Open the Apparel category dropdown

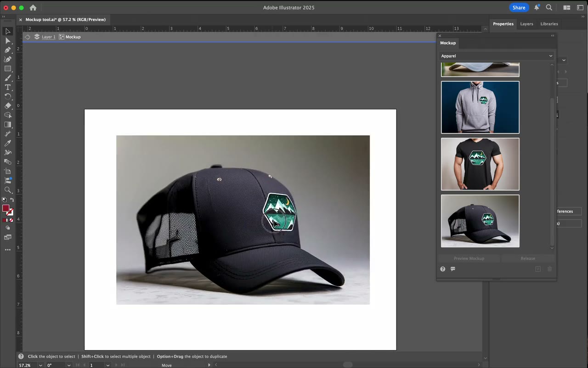tap(497, 56)
